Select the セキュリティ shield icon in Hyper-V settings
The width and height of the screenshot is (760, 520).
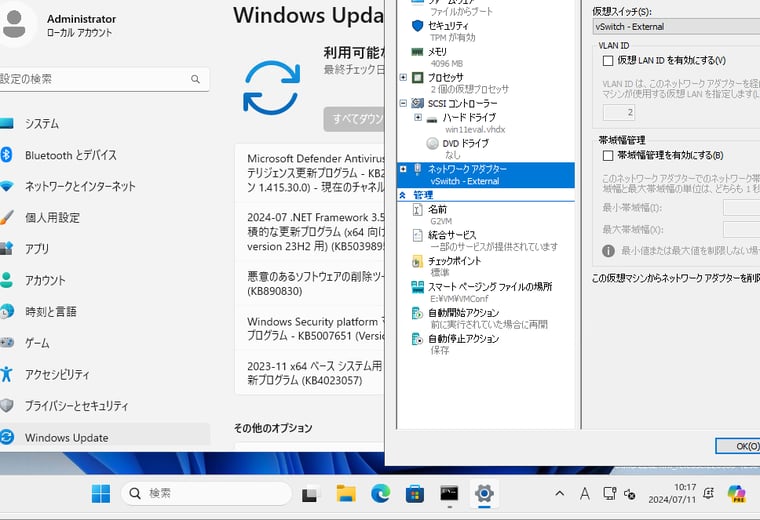[x=417, y=26]
